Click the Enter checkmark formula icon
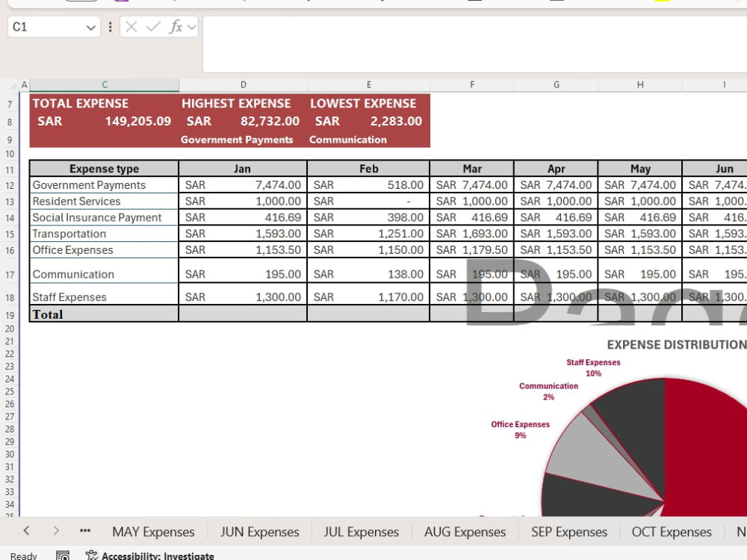 click(153, 27)
